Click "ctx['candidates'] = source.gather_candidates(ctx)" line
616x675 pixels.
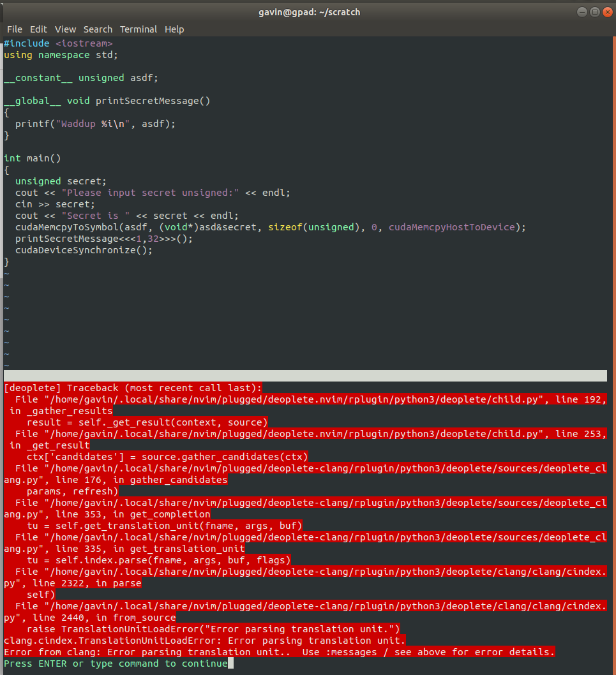pyautogui.click(x=167, y=457)
